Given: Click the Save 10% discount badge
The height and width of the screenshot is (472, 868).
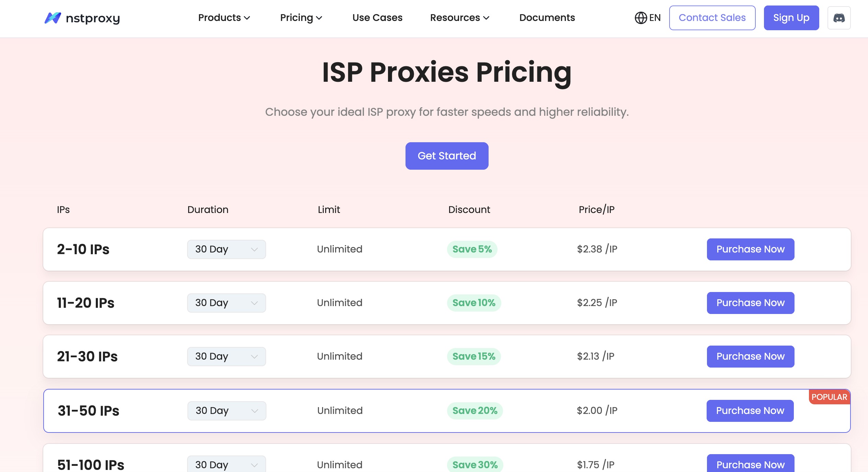Looking at the screenshot, I should [x=474, y=303].
